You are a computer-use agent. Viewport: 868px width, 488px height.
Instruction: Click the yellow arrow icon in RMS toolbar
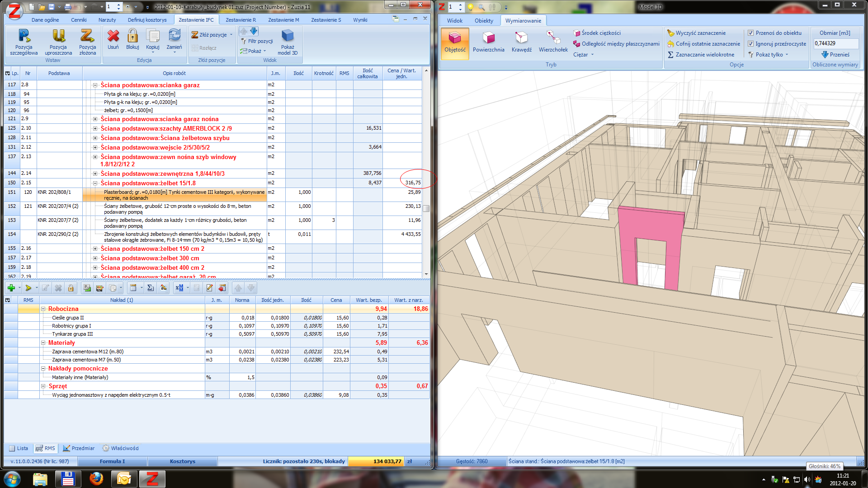point(28,288)
